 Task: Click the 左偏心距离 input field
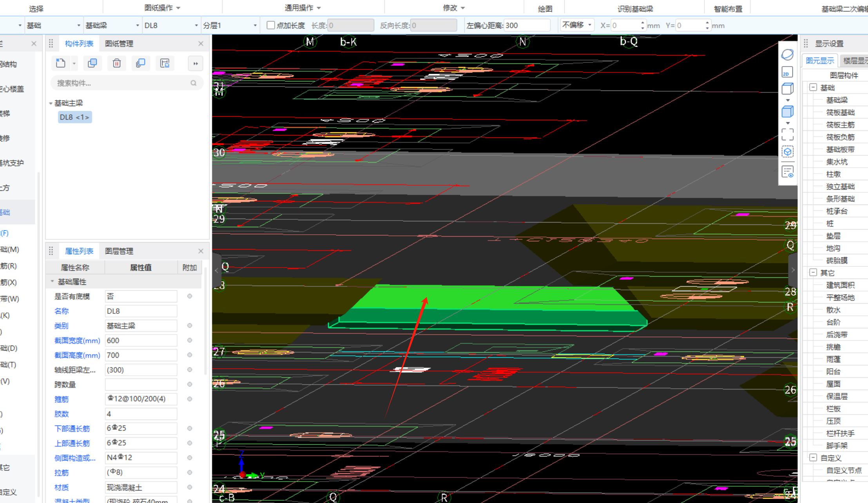tap(526, 25)
